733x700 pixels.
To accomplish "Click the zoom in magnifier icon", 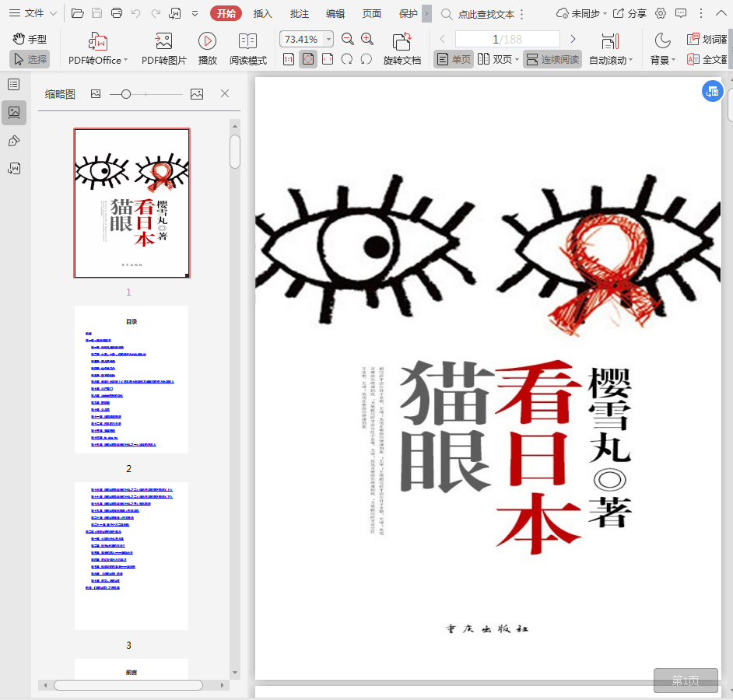I will click(x=367, y=39).
